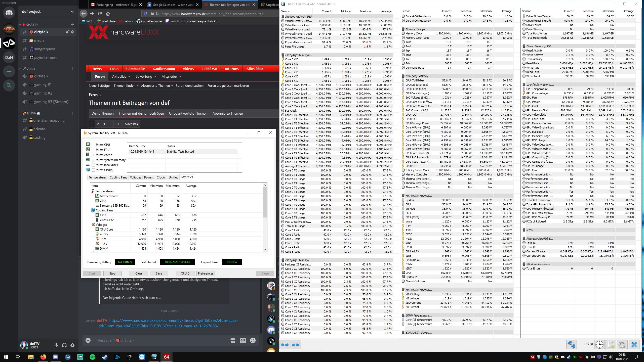Mute microphone in Discord user panel
644x362 pixels.
point(56,345)
